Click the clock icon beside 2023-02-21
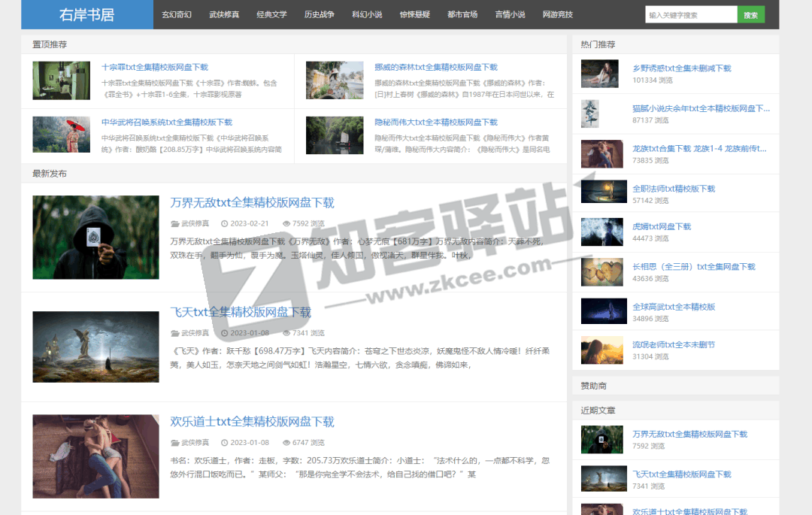Viewport: 812px width, 515px height. tap(224, 223)
